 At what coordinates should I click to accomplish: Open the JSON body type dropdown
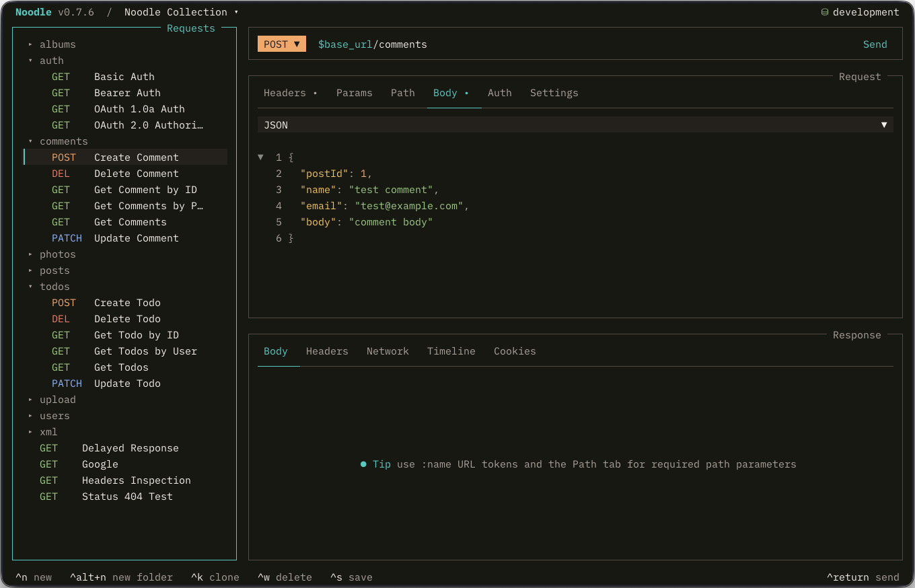575,125
